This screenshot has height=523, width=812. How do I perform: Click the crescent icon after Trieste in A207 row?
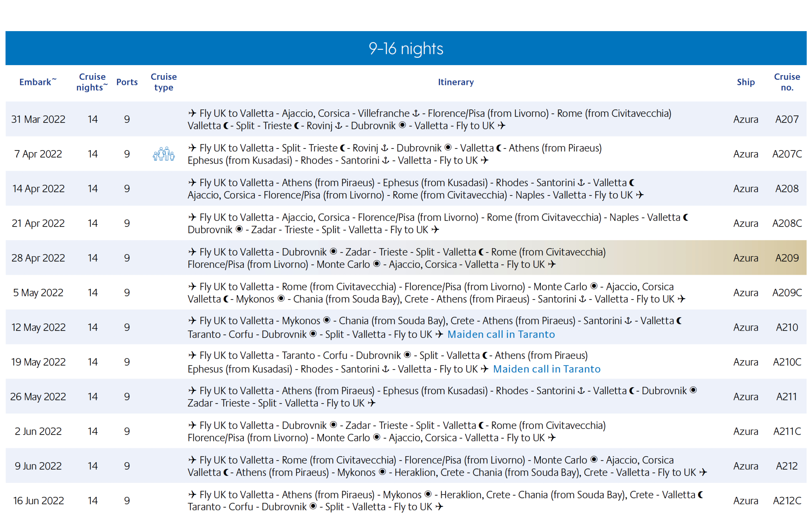297,126
